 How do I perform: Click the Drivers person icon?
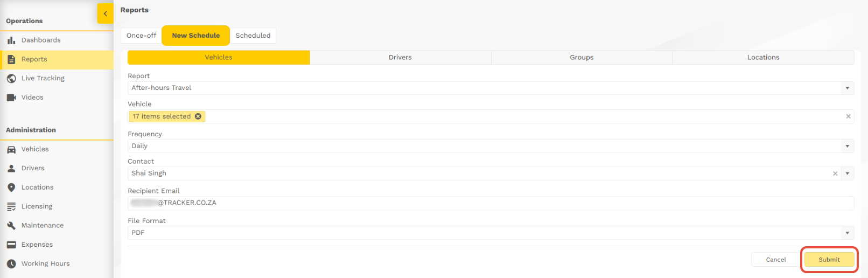point(11,168)
